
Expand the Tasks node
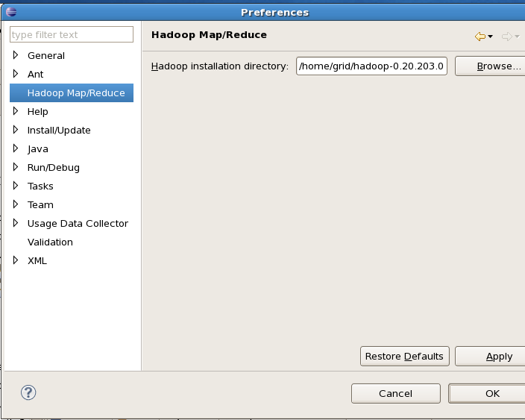(x=16, y=186)
